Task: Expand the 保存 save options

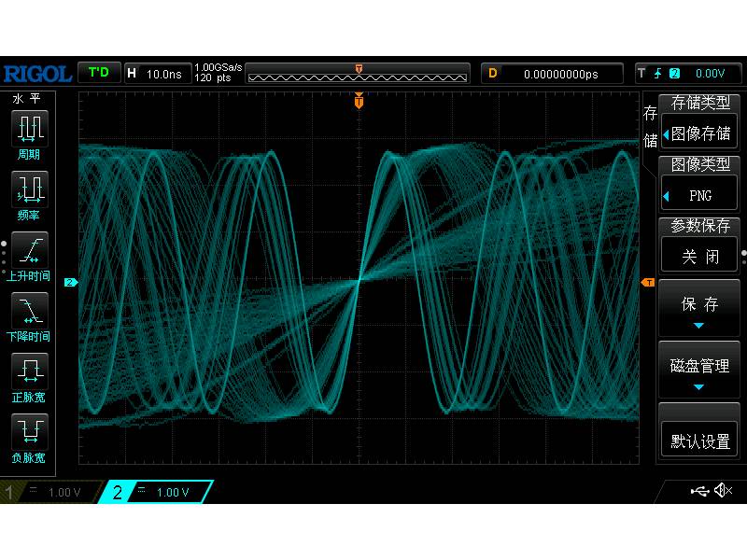Action: point(698,308)
